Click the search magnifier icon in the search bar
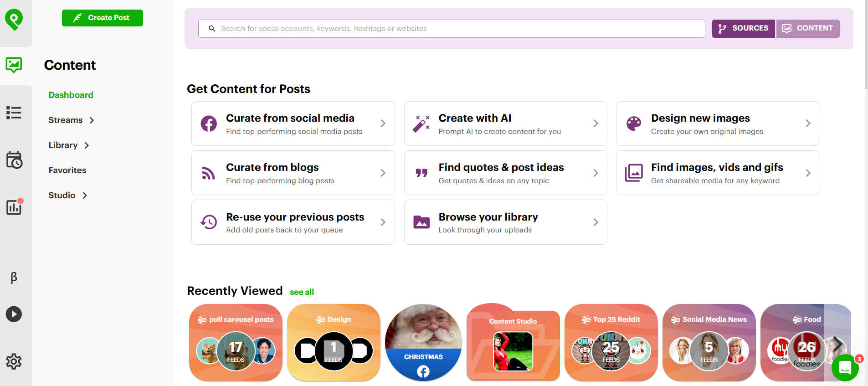 (x=212, y=28)
